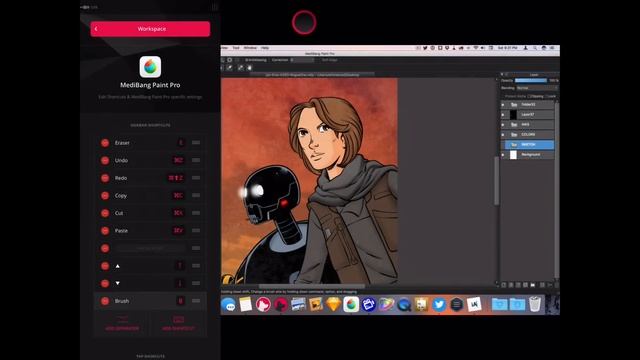Grab the reorder handle on the Undo row
Image resolution: width=640 pixels, height=360 pixels.
pyautogui.click(x=196, y=160)
